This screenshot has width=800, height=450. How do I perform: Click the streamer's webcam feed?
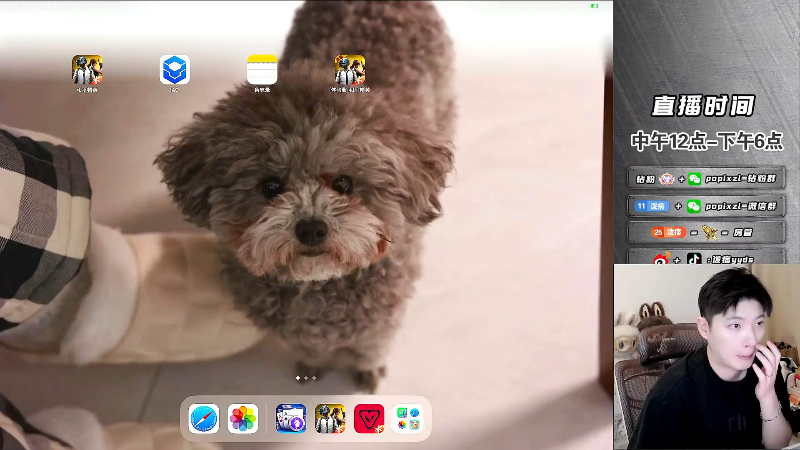[x=707, y=357]
